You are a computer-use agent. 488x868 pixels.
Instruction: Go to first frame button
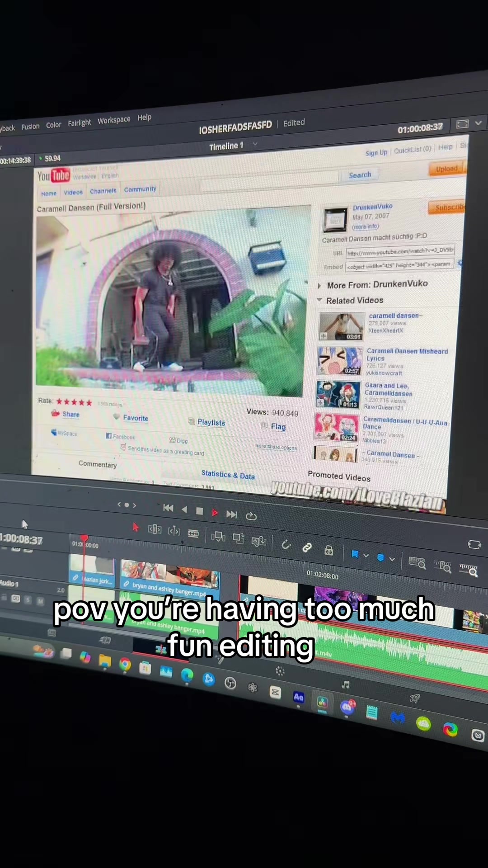click(x=168, y=508)
